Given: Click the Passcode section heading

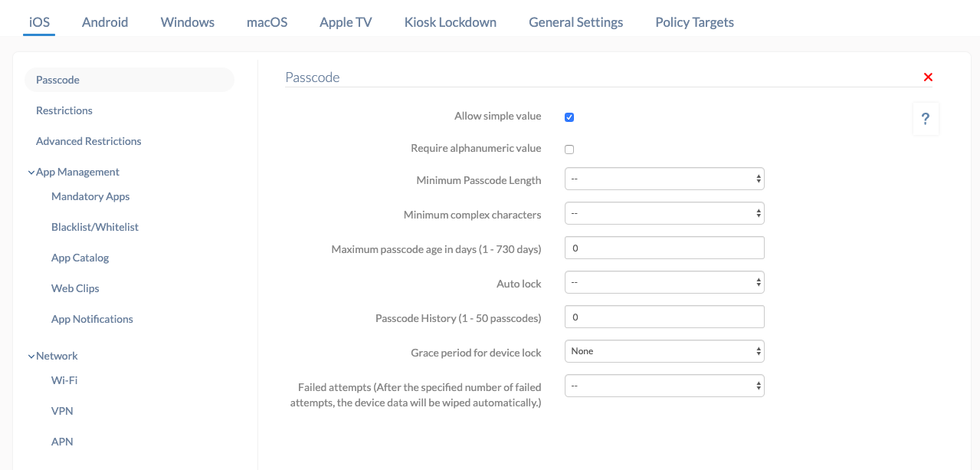Looking at the screenshot, I should [x=313, y=77].
